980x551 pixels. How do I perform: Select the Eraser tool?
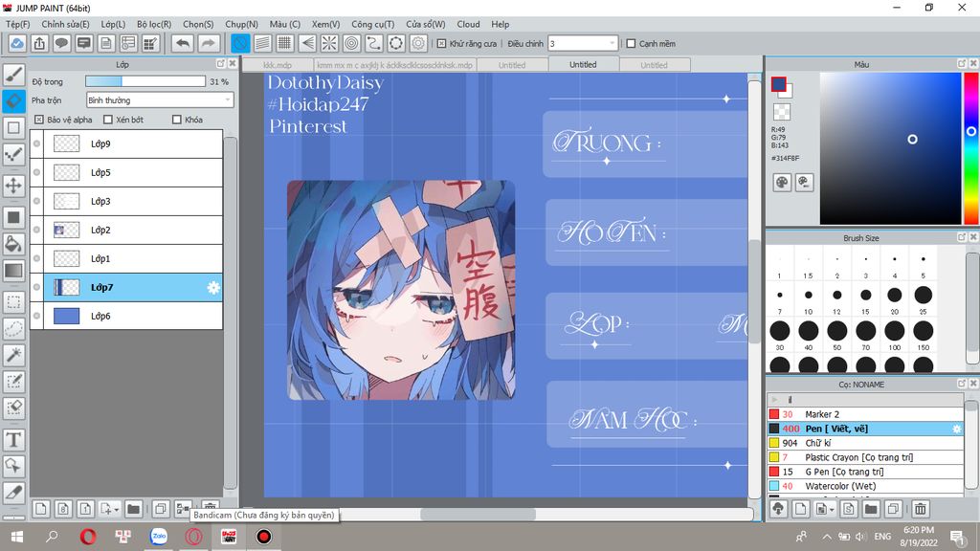tap(13, 100)
